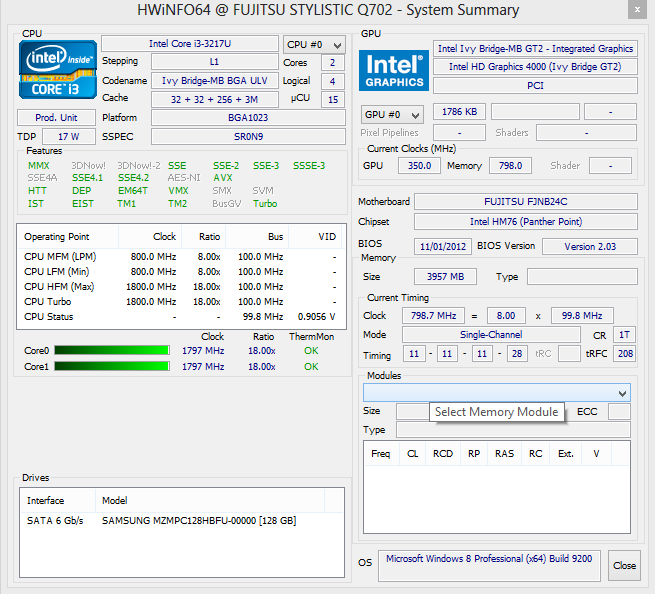The width and height of the screenshot is (655, 594).
Task: Select the SAMSUNG MZMPC128HBFU drive row
Action: 182,520
